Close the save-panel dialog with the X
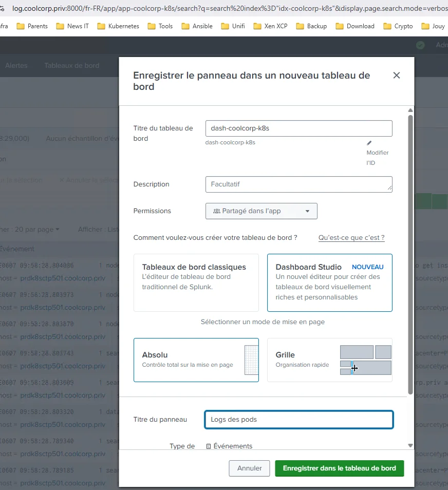 397,76
